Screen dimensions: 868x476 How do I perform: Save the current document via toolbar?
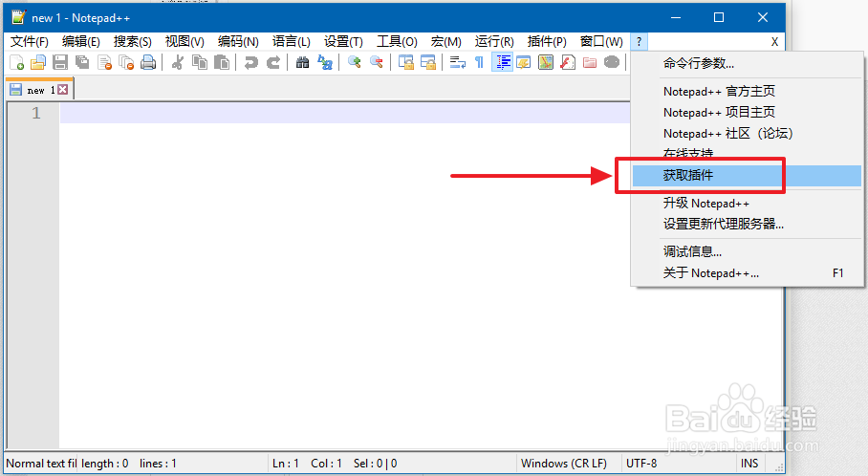pyautogui.click(x=60, y=62)
